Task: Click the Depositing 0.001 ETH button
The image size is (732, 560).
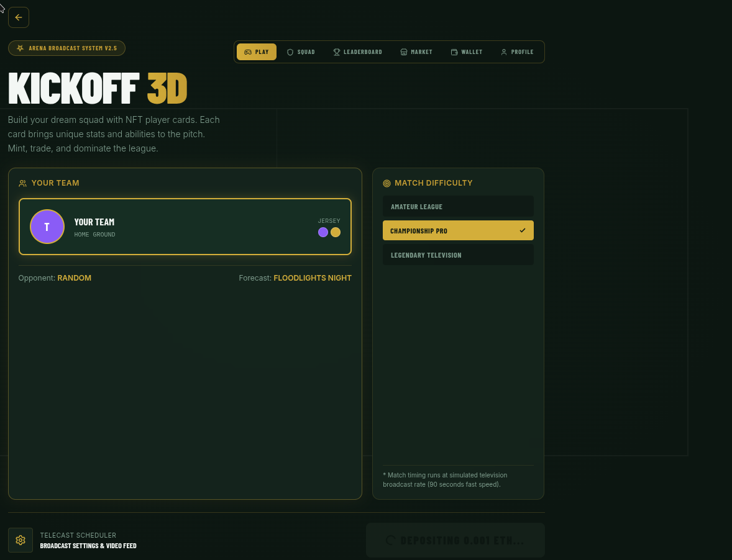Action: (455, 540)
